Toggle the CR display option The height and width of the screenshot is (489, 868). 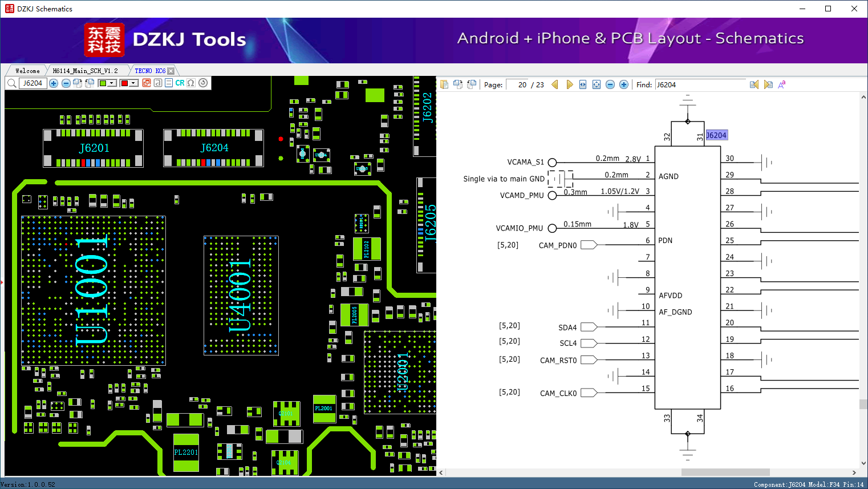point(180,83)
